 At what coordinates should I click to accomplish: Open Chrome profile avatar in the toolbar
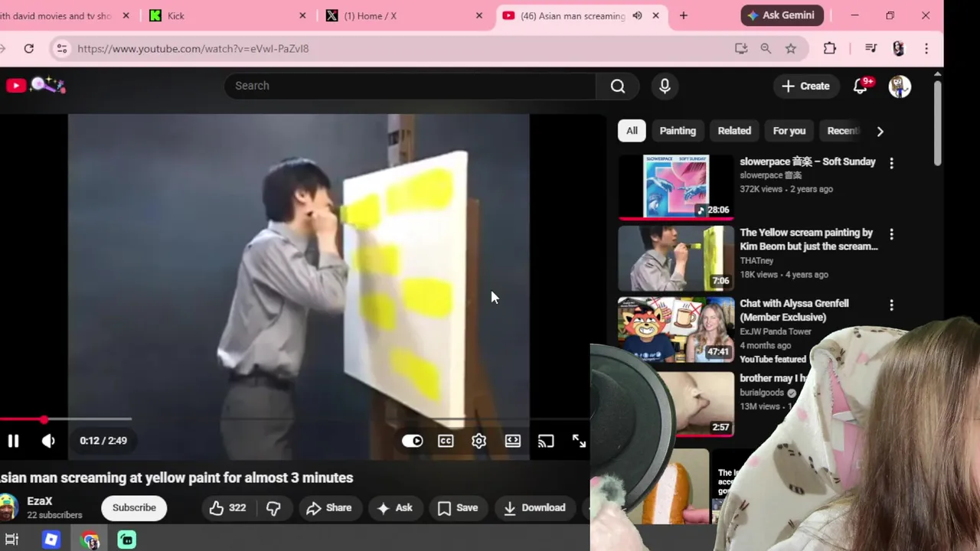pos(899,48)
